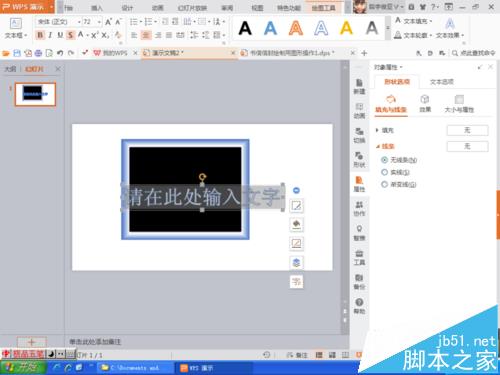500x375 pixels.
Task: Apply superscript formatting
Action: point(95,35)
